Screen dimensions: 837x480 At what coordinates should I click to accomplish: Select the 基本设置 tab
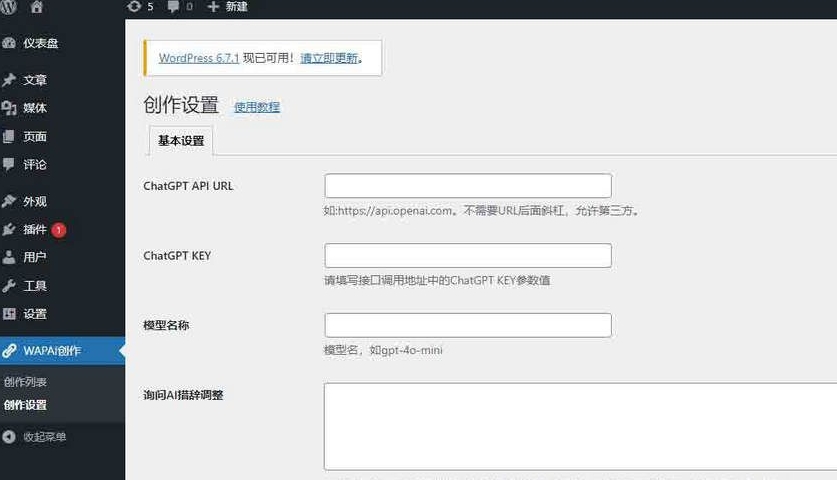(181, 141)
